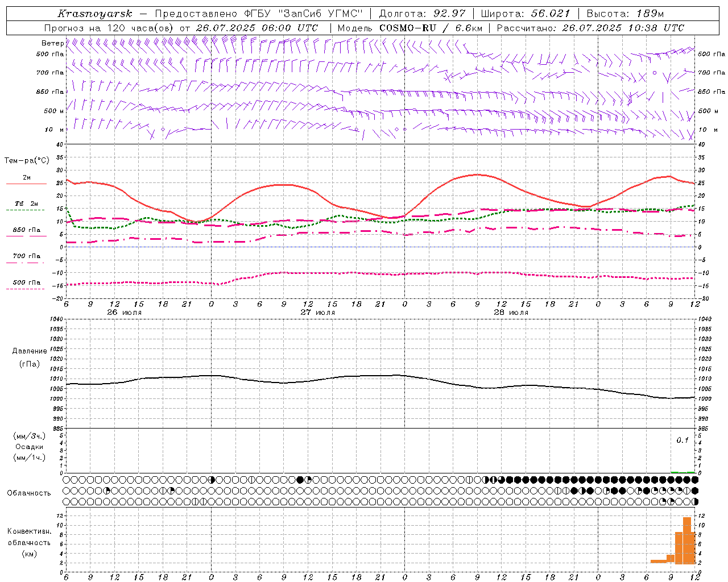Screen dimensions: 728x582
Task: Select the '(мм/1ч.)' precipitation unit label
Action: point(30,458)
